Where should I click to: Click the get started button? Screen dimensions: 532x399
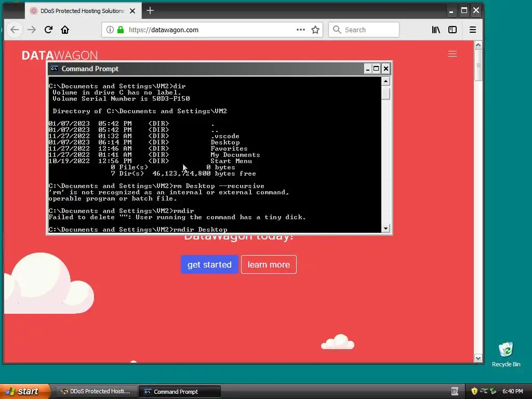pos(209,264)
